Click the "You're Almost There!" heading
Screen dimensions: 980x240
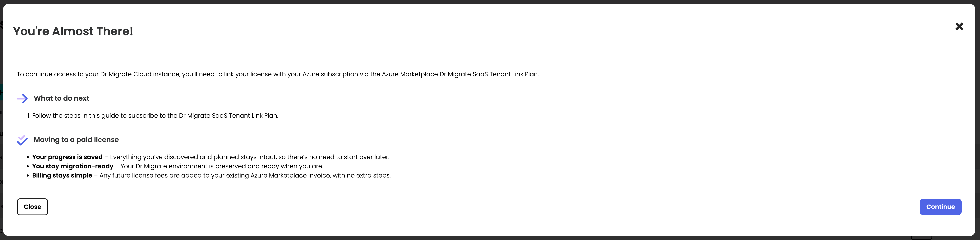click(x=73, y=31)
